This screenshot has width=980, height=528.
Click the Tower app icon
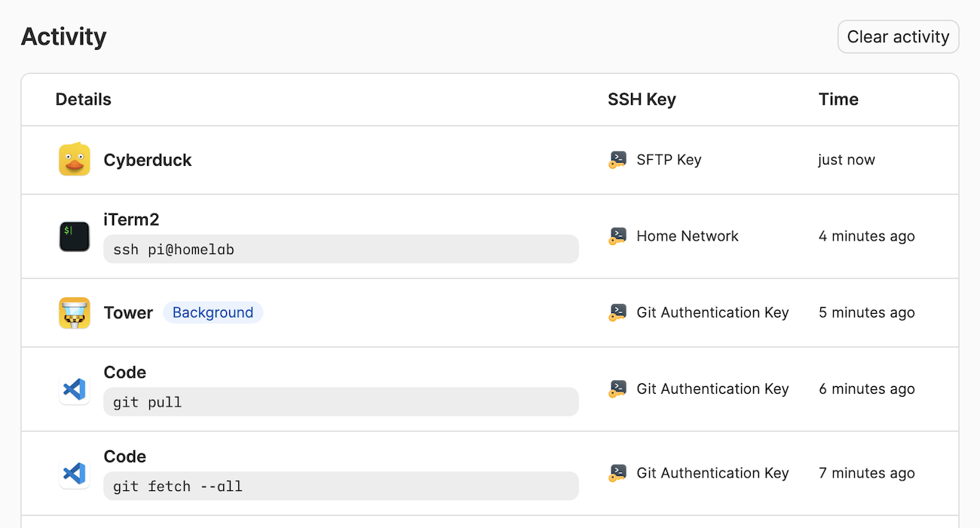[74, 312]
